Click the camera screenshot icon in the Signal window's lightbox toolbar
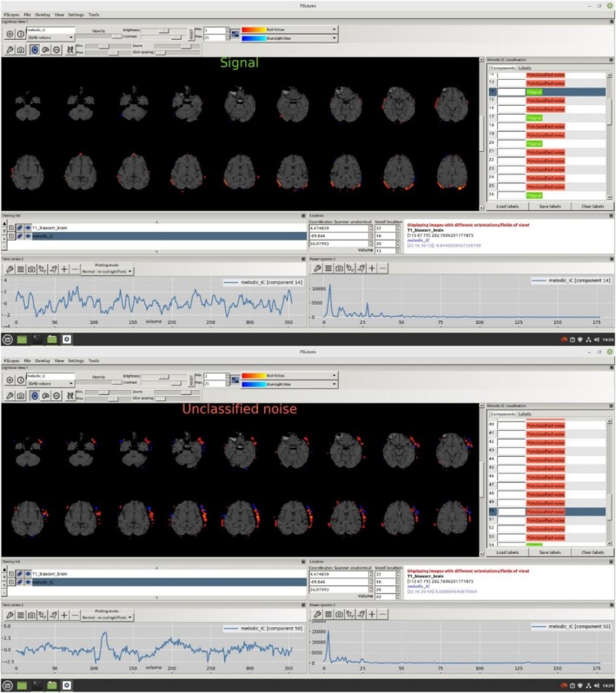This screenshot has height=693, width=616. (x=21, y=50)
